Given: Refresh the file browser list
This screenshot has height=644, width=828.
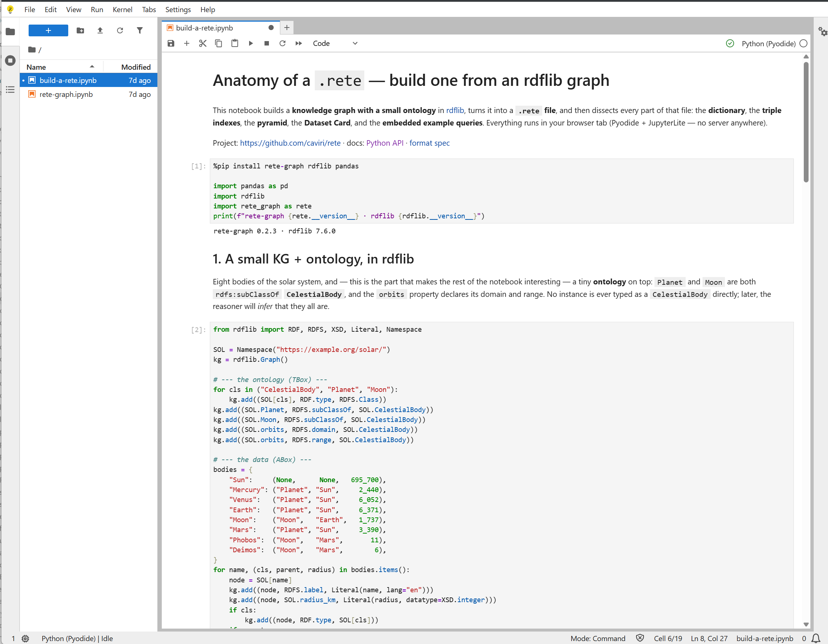Looking at the screenshot, I should tap(120, 30).
